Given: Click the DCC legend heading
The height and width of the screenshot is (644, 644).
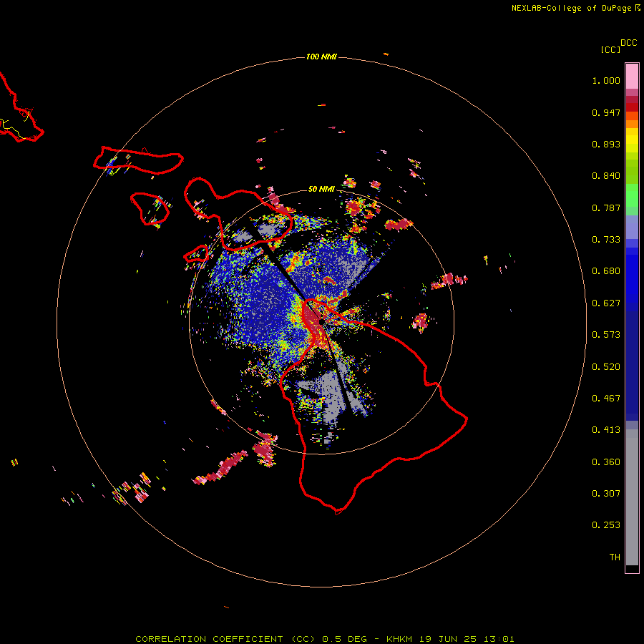Looking at the screenshot, I should (628, 43).
